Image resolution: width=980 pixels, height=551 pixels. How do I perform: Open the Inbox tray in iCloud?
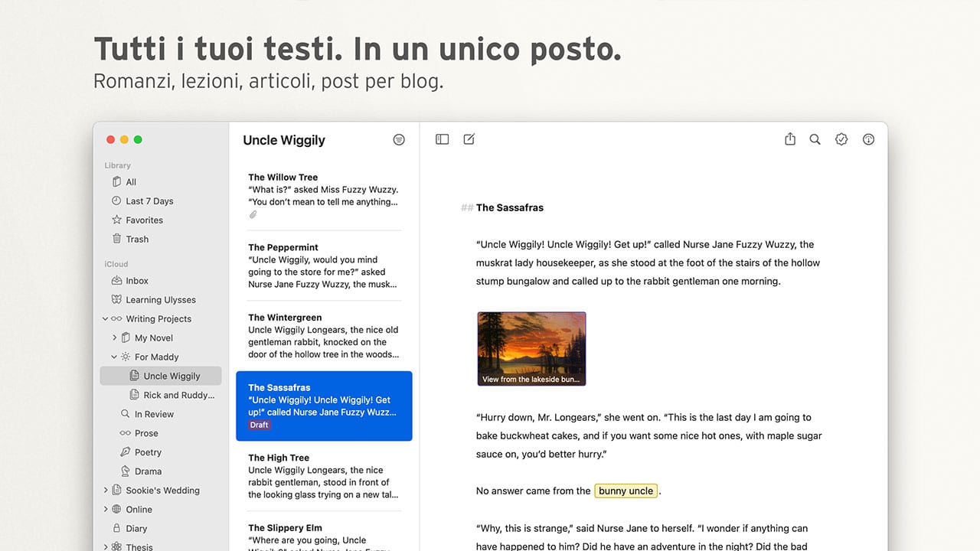[136, 281]
